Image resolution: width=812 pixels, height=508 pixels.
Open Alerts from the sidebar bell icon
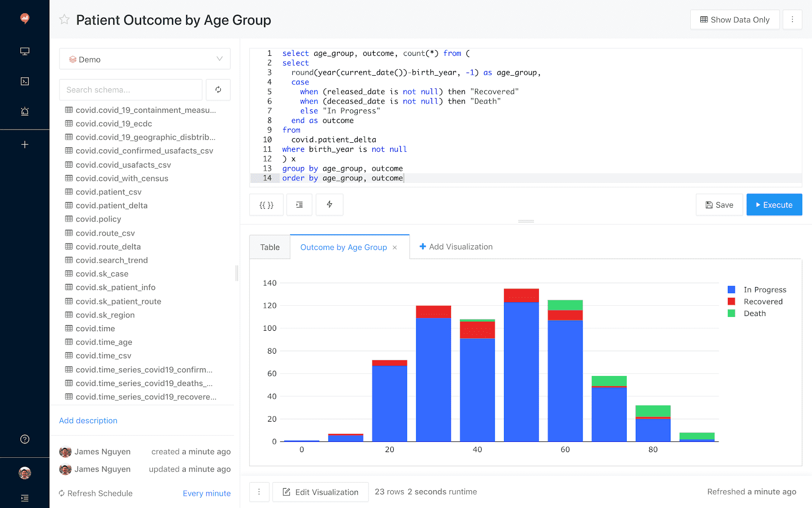pos(24,111)
